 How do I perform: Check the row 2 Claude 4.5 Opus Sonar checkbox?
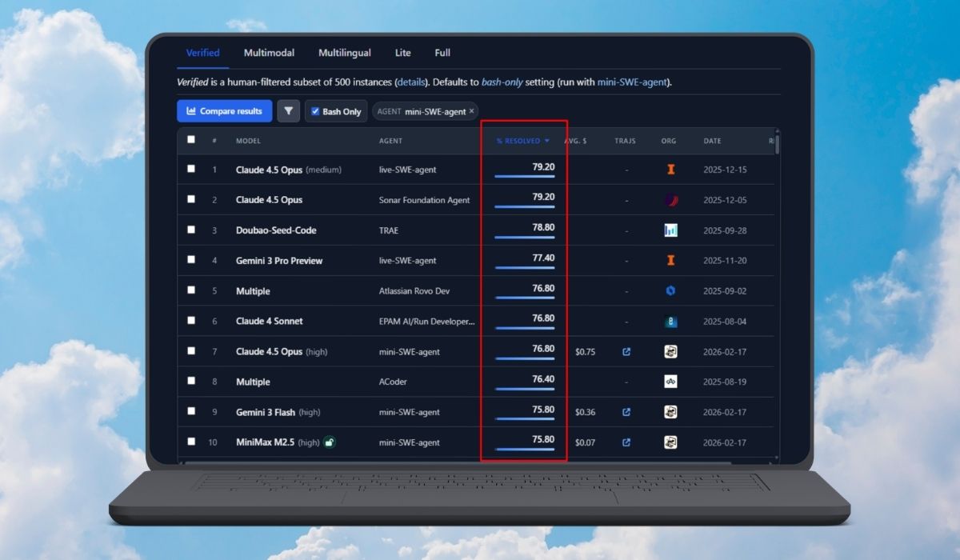pos(190,199)
